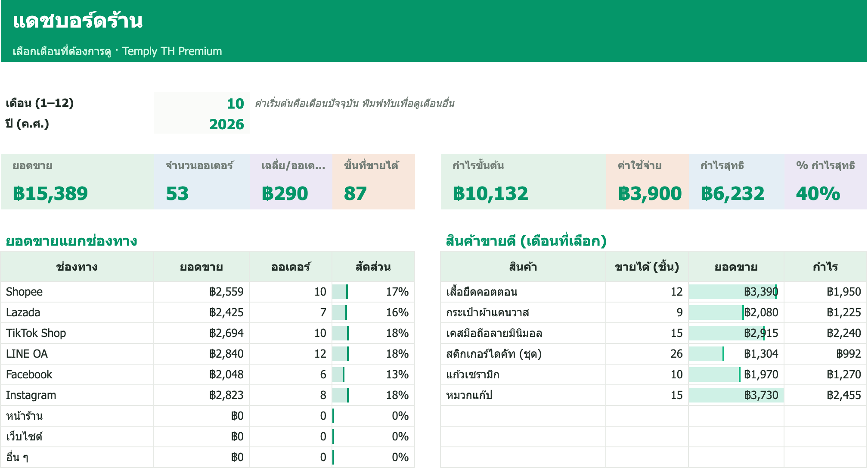Click หมวกแก๊ป sales bar ฿3,730
Screen dimensions: 868x468
(x=736, y=395)
